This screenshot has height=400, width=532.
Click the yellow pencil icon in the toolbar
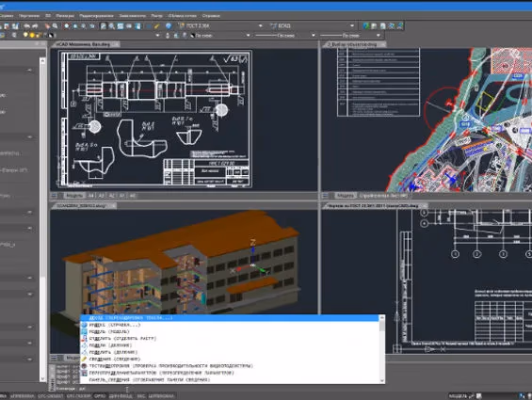click(x=157, y=25)
